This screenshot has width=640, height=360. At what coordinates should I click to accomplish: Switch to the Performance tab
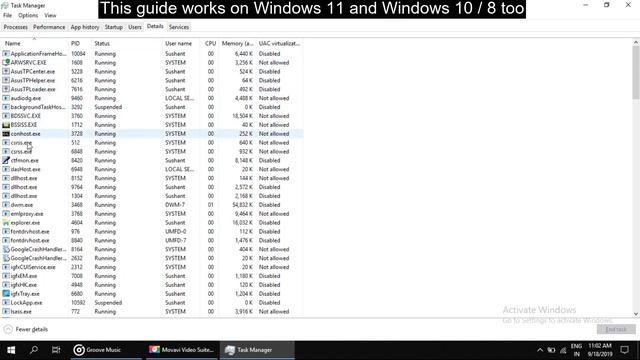pyautogui.click(x=49, y=27)
